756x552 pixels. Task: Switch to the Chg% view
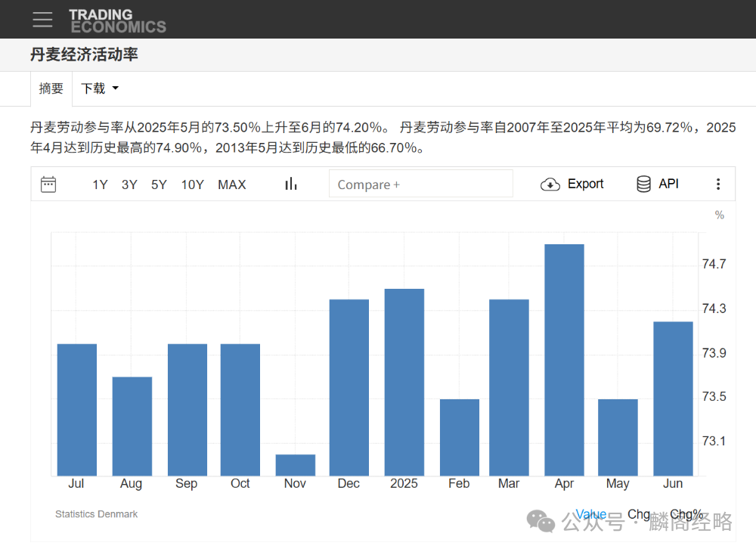pyautogui.click(x=686, y=514)
